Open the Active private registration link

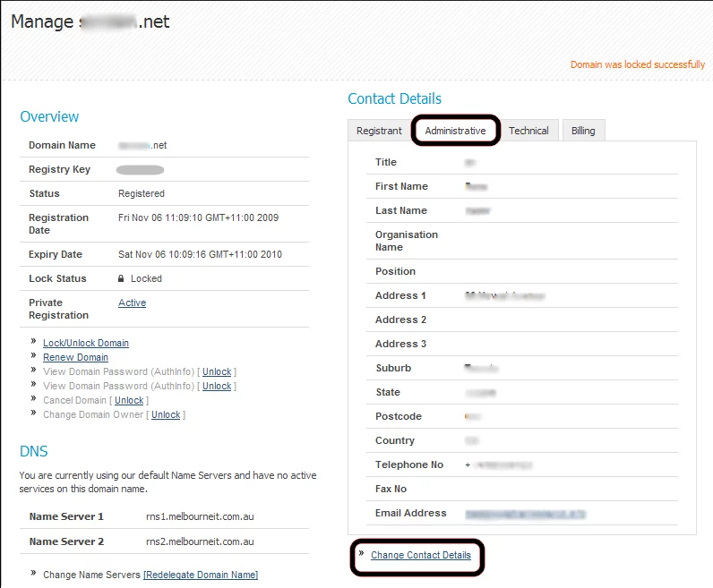pos(132,303)
